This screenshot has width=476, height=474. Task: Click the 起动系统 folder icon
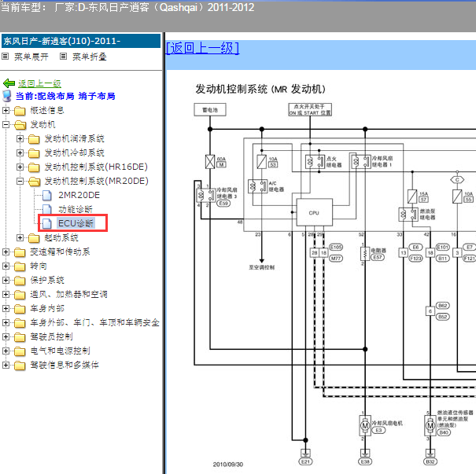click(34, 238)
